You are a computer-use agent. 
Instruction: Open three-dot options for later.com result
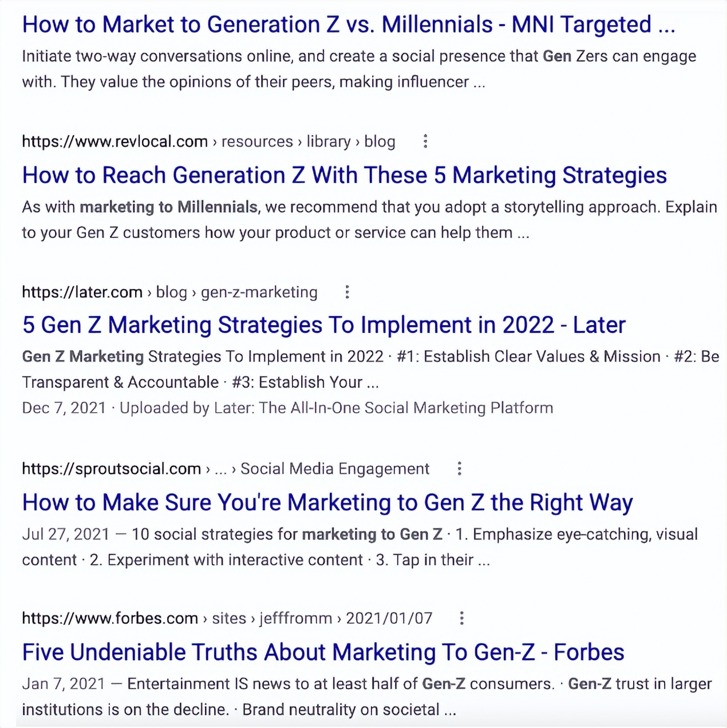(347, 292)
